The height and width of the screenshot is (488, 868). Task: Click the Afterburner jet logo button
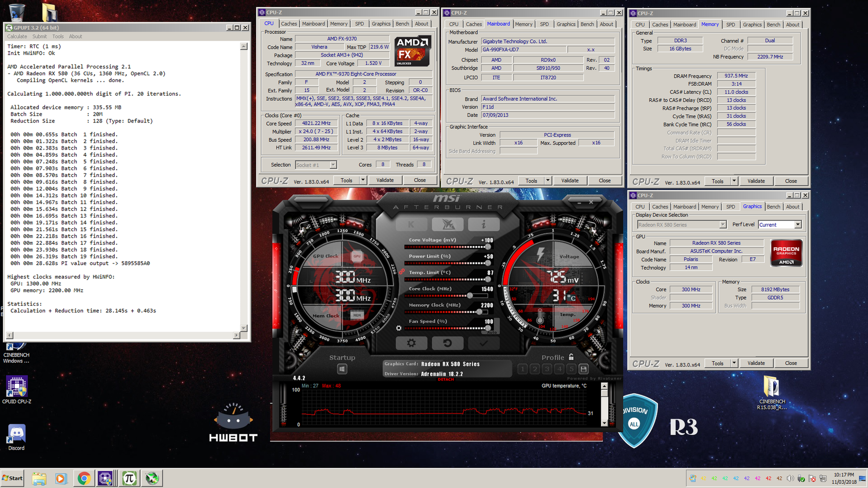447,224
